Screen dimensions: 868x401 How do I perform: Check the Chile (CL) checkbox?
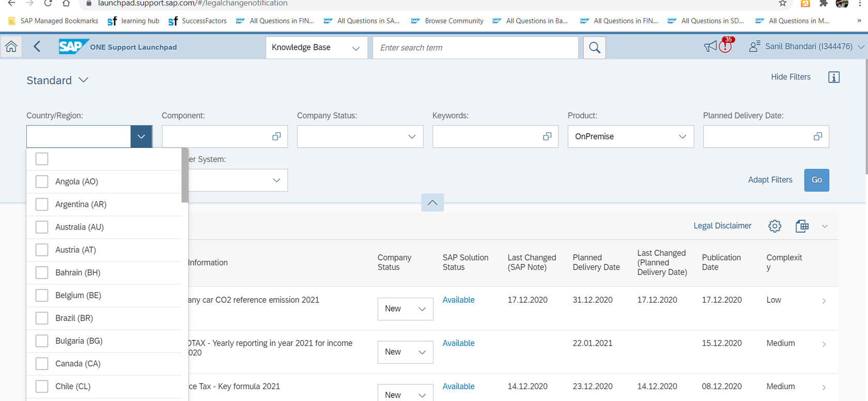coord(42,386)
